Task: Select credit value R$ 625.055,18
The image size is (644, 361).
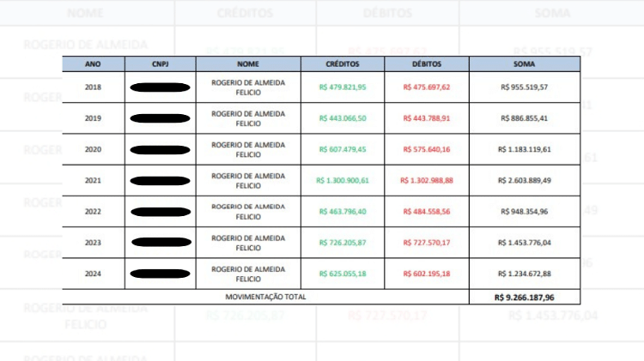Action: point(343,274)
